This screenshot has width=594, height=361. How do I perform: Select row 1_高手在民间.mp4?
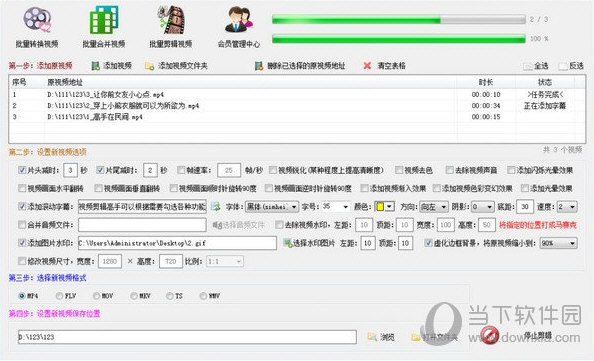point(297,117)
